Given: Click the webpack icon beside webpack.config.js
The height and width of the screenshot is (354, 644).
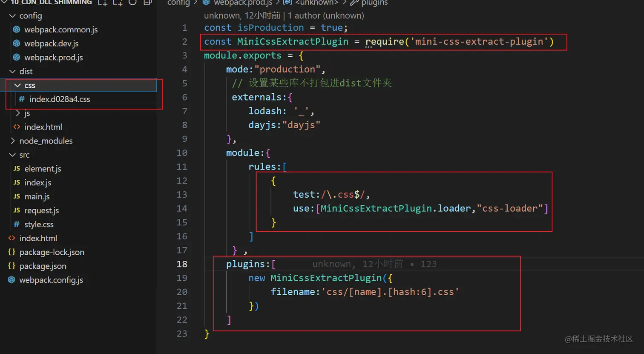Looking at the screenshot, I should [11, 280].
